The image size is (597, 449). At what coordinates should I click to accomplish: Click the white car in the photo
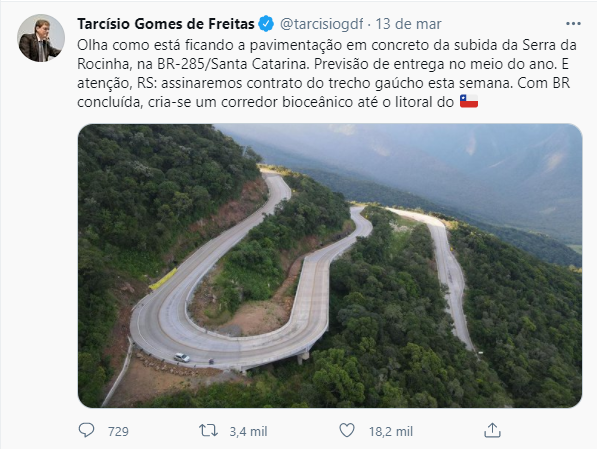(182, 357)
